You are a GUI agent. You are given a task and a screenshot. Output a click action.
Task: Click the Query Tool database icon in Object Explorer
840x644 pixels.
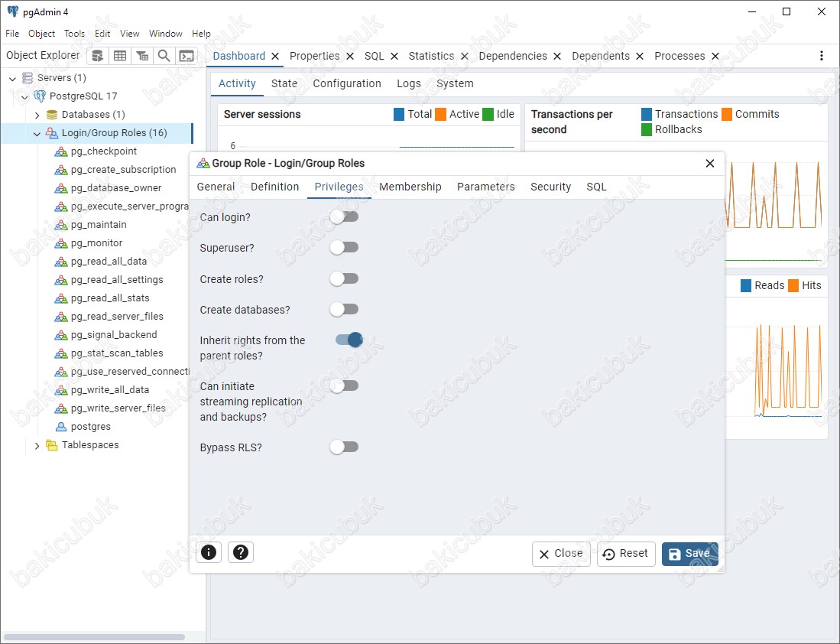(98, 56)
